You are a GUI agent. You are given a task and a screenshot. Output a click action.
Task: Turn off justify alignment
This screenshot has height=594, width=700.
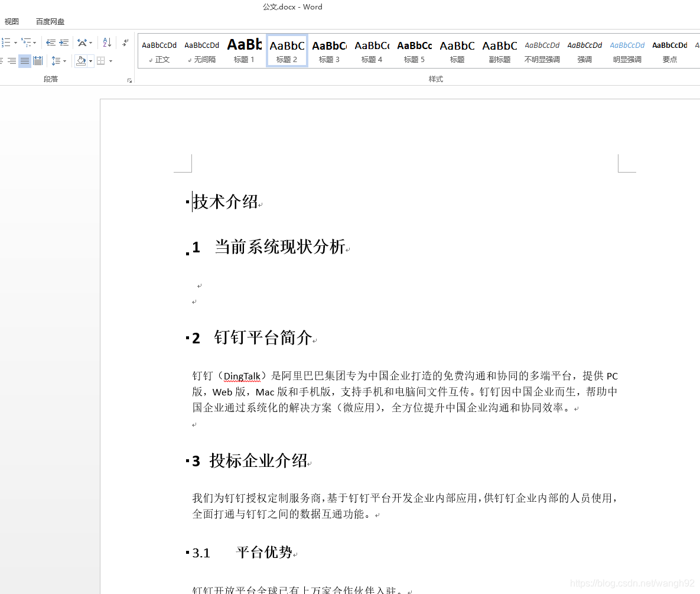pos(25,61)
